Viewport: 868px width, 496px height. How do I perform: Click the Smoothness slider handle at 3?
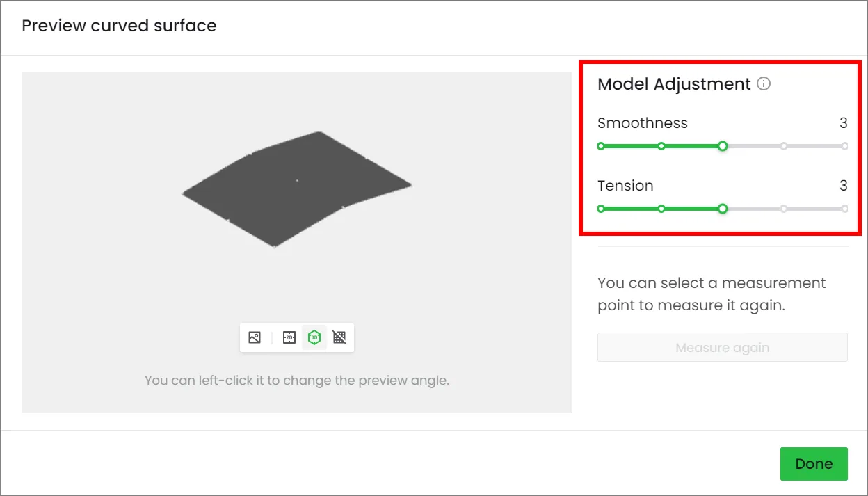723,146
